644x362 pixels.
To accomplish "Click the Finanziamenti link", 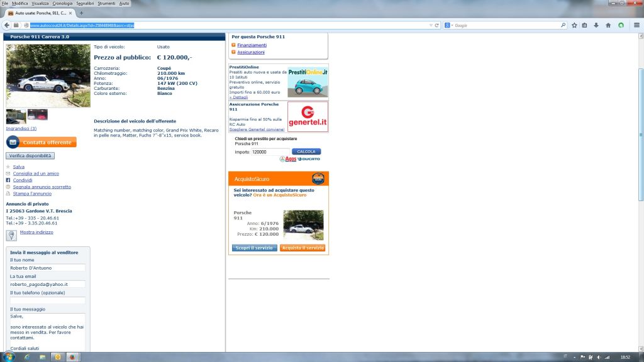I will (x=252, y=45).
